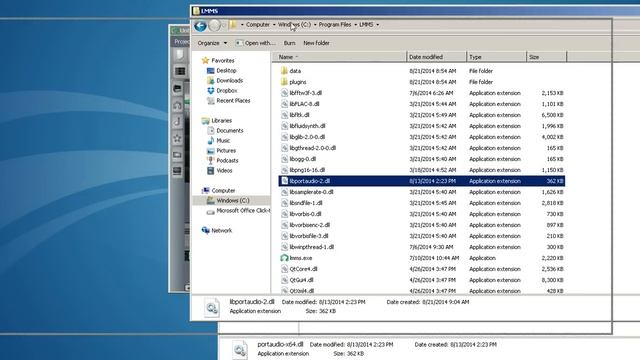Sort files by Date modified column
The height and width of the screenshot is (360, 640).
(436, 57)
